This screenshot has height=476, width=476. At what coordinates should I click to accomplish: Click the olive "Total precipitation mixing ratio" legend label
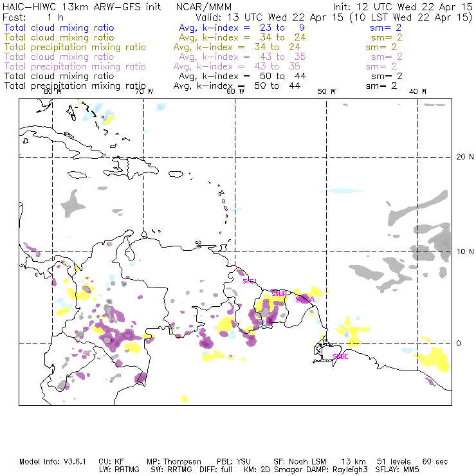coord(75,47)
